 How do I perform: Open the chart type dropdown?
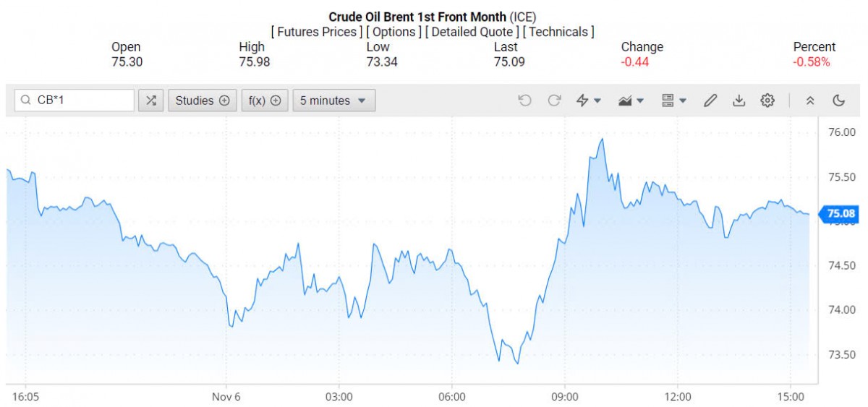(x=631, y=100)
